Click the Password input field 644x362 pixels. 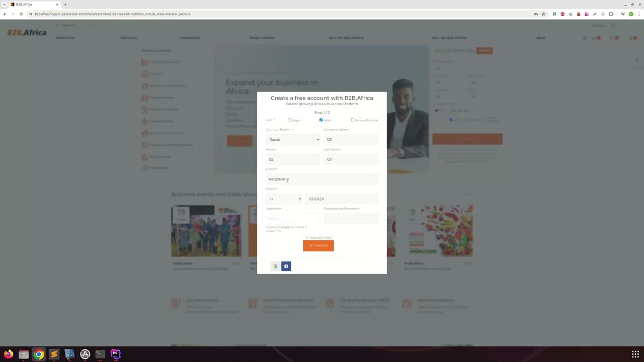click(293, 219)
